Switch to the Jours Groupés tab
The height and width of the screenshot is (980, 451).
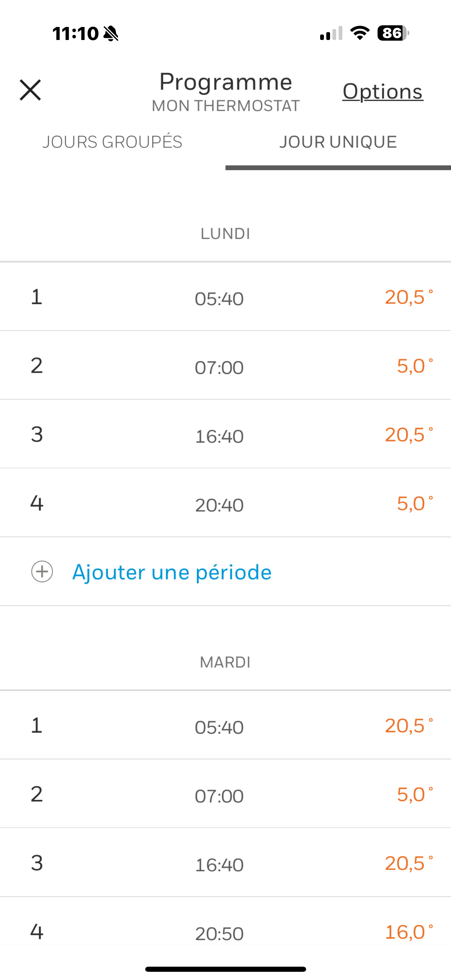[x=112, y=142]
